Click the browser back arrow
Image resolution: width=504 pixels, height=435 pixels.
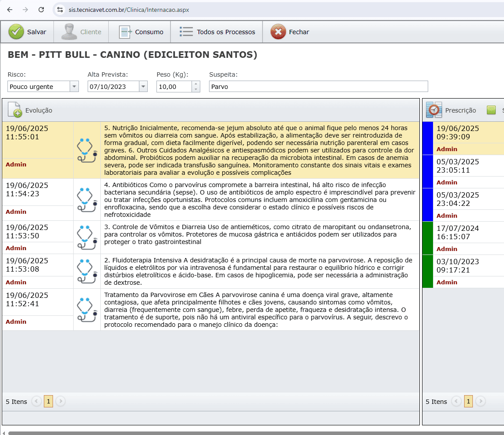[x=10, y=10]
